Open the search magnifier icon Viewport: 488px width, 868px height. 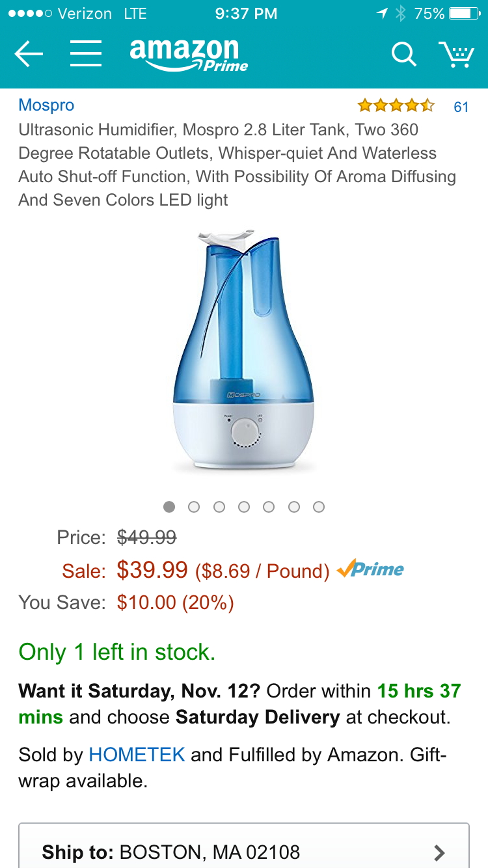(x=403, y=55)
